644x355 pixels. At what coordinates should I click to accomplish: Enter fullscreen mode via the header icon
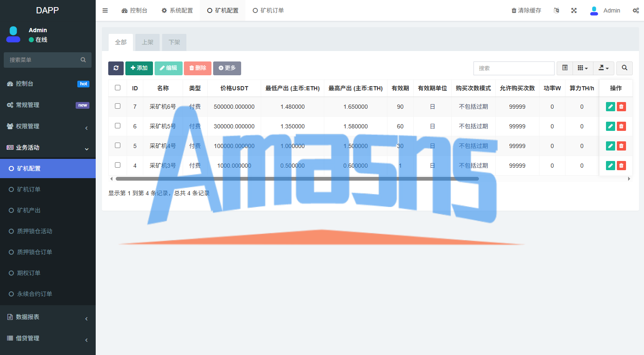click(x=574, y=10)
